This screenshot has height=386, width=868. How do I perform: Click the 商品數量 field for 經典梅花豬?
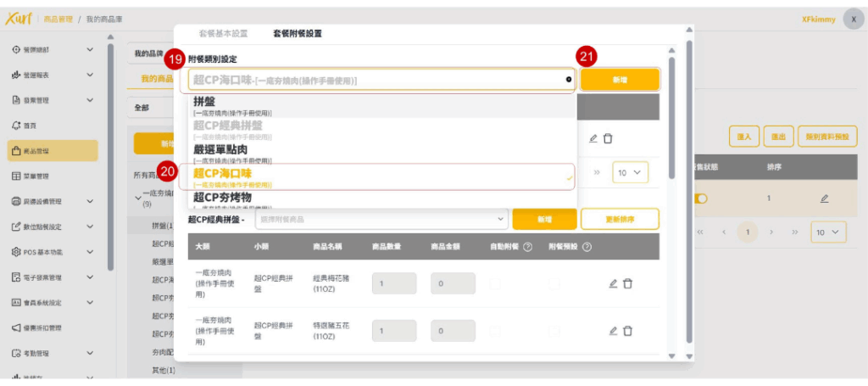pos(393,283)
